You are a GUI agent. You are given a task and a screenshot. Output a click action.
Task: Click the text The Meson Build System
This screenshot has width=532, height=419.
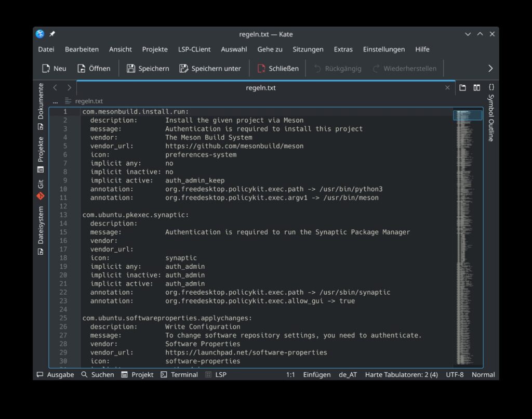209,138
